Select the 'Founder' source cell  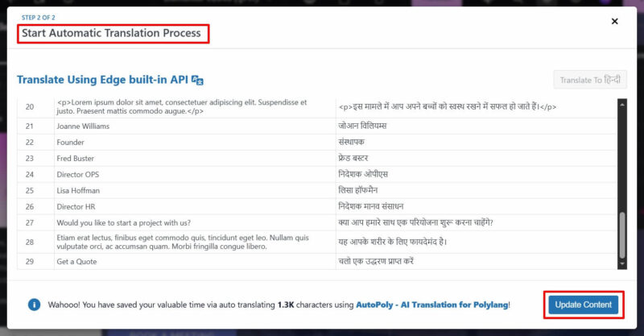[x=195, y=143]
